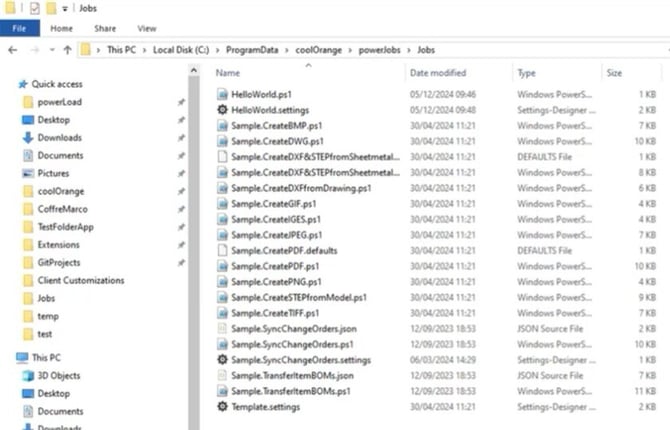
Task: Open temp folder in navigation pane
Action: pos(48,317)
